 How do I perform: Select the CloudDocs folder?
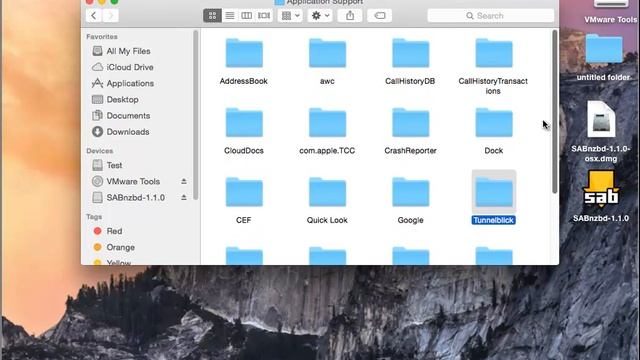(244, 123)
